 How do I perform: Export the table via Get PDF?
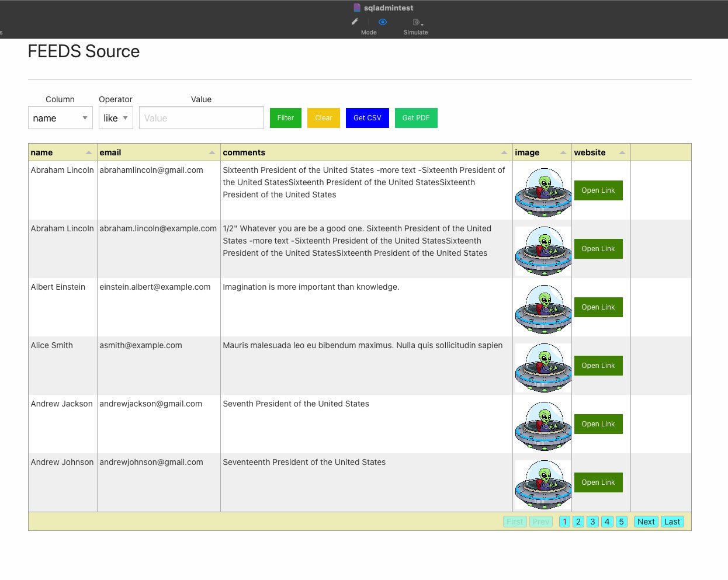coord(416,117)
